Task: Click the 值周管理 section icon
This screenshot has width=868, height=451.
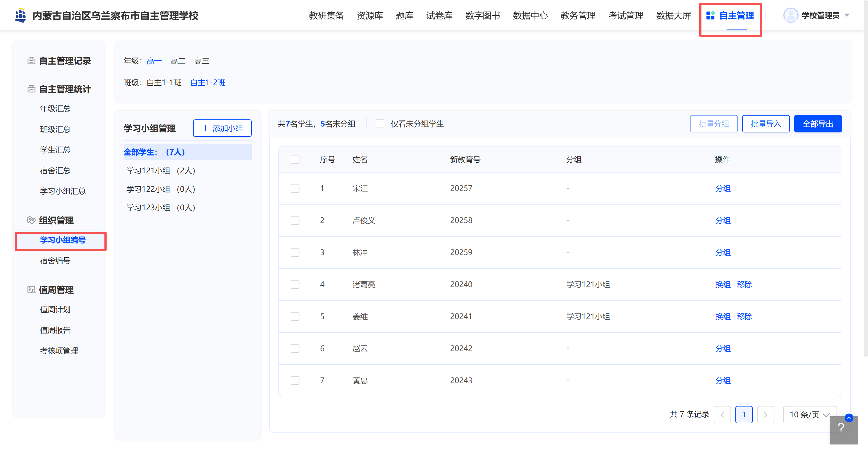Action: coord(31,290)
